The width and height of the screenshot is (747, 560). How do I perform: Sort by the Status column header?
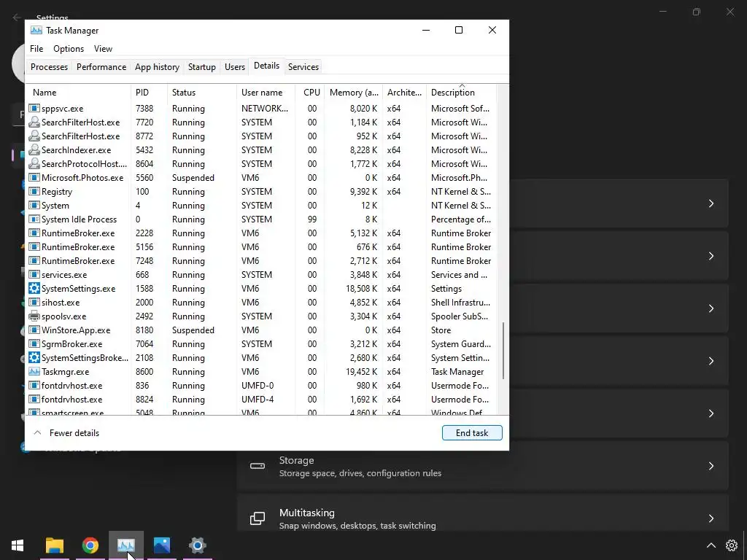(202, 93)
